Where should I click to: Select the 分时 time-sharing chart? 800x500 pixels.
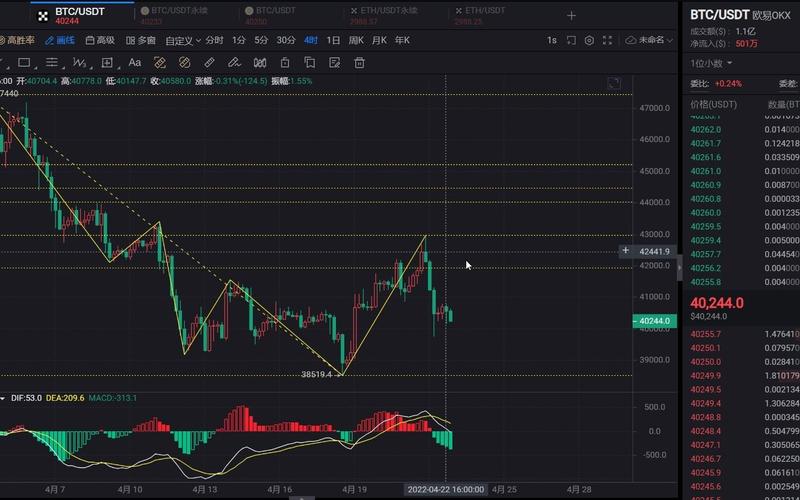click(x=214, y=40)
